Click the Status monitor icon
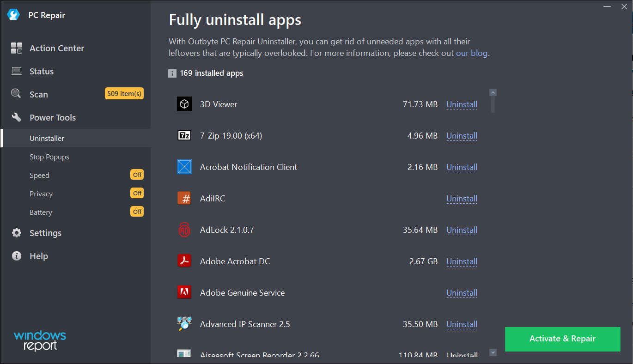 point(17,71)
